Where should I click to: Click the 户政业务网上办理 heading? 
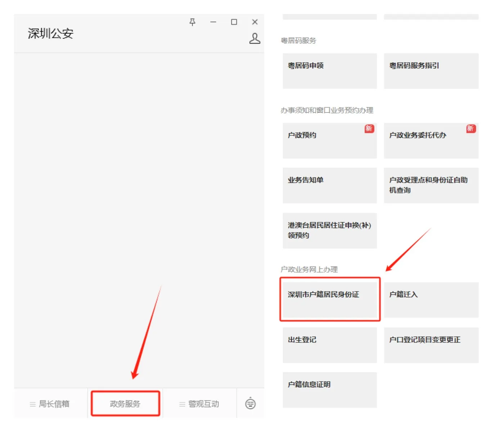click(x=309, y=269)
